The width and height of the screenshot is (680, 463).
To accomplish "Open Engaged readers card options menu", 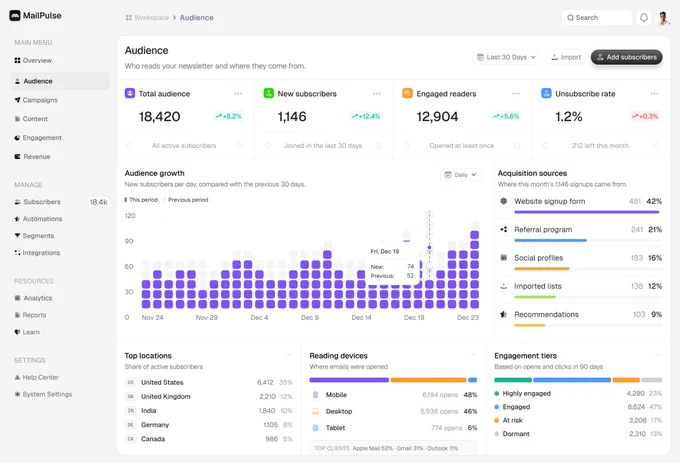I will coord(516,94).
